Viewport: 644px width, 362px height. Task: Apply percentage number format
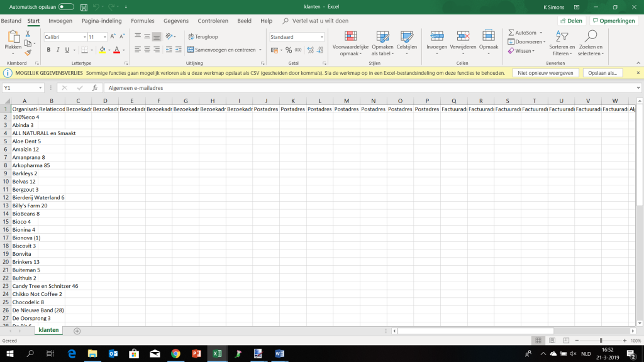tap(289, 50)
